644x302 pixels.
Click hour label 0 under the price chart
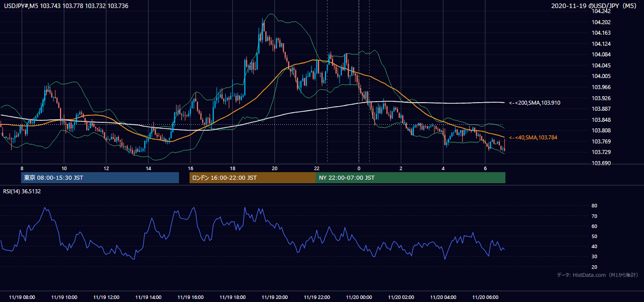pos(359,168)
